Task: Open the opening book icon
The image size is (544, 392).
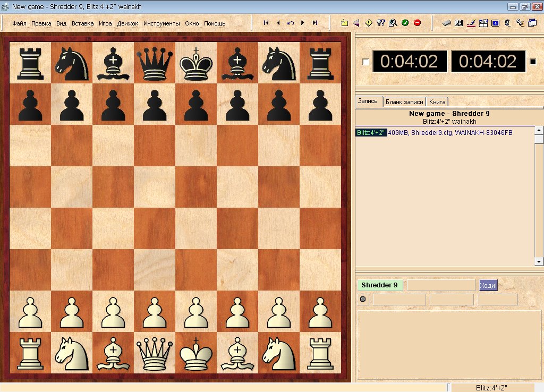Action: pos(459,23)
